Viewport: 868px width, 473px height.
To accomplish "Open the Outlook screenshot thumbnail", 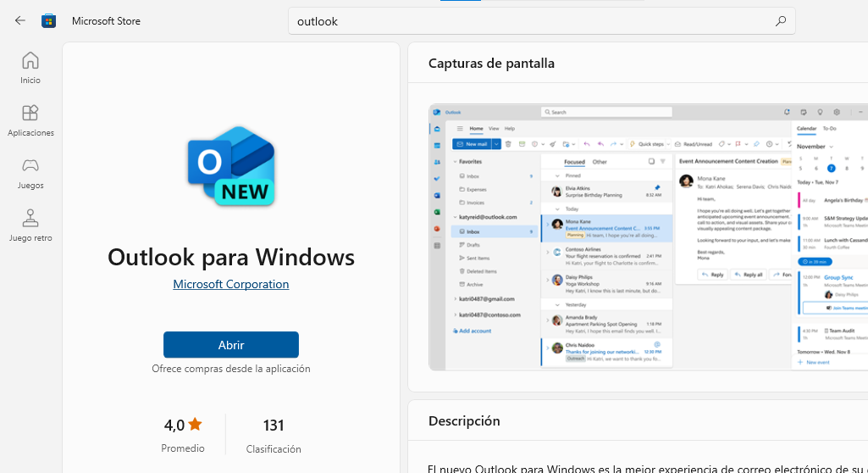I will pos(648,237).
